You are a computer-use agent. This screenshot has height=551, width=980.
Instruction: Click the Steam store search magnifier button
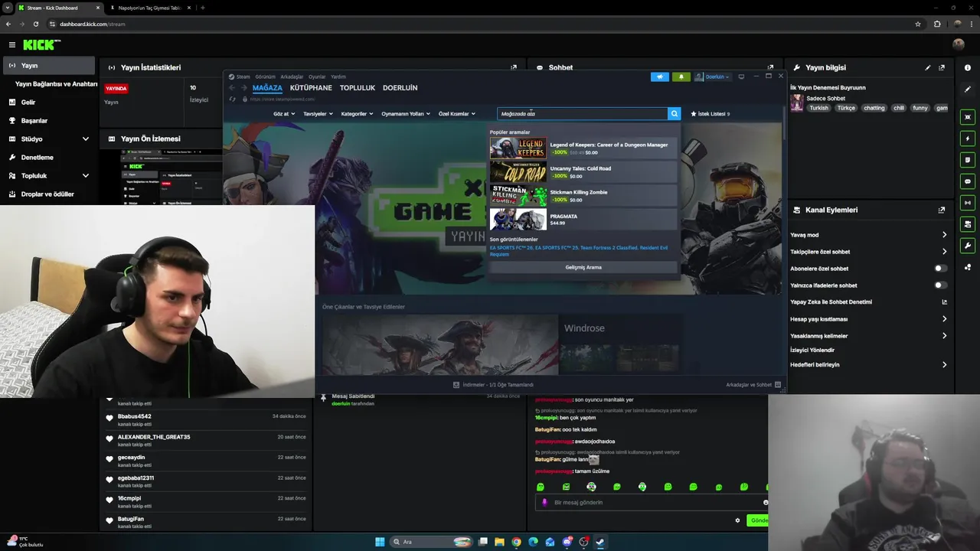coord(675,113)
